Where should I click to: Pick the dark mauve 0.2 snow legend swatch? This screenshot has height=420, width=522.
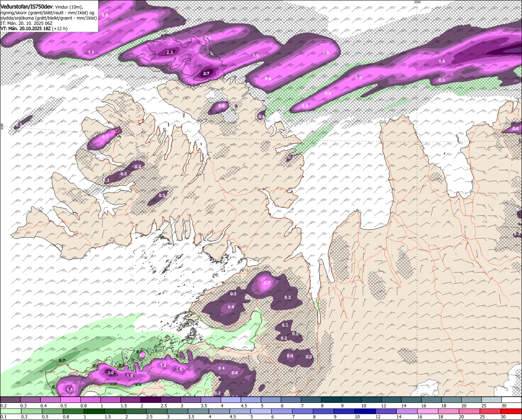(10, 400)
